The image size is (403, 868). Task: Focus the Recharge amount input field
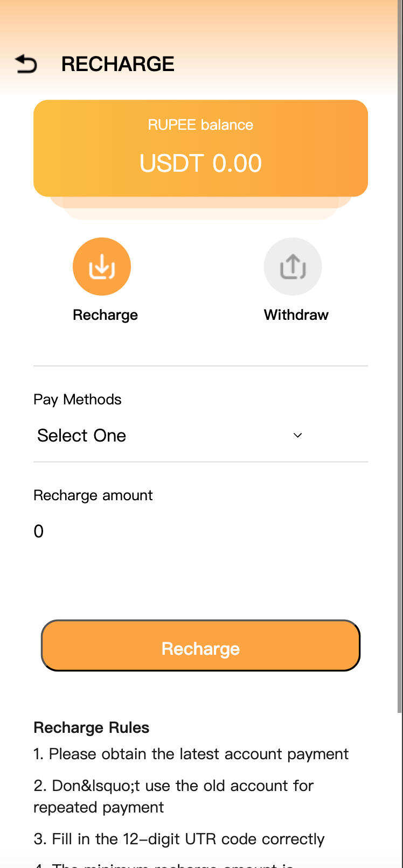[199, 531]
